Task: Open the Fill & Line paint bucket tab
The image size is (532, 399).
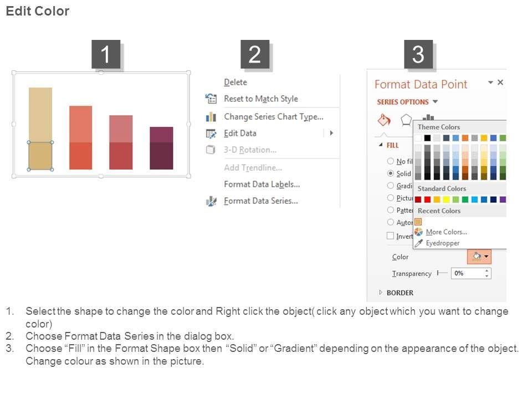Action: 384,120
